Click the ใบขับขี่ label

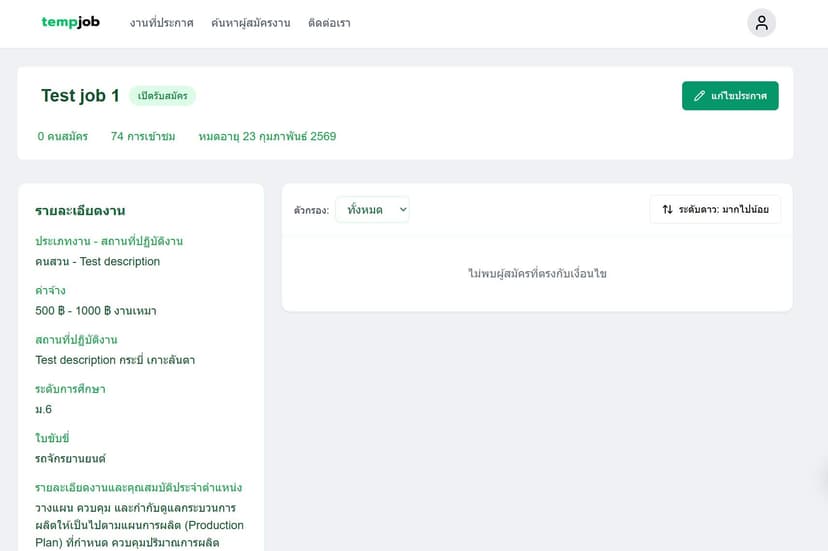[x=52, y=438]
